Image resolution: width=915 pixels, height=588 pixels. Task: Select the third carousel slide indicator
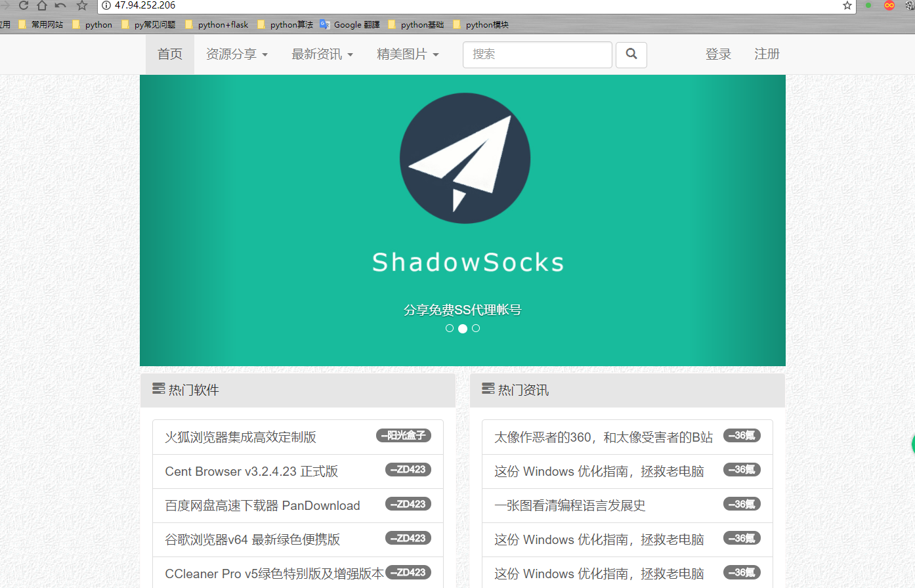coord(476,328)
